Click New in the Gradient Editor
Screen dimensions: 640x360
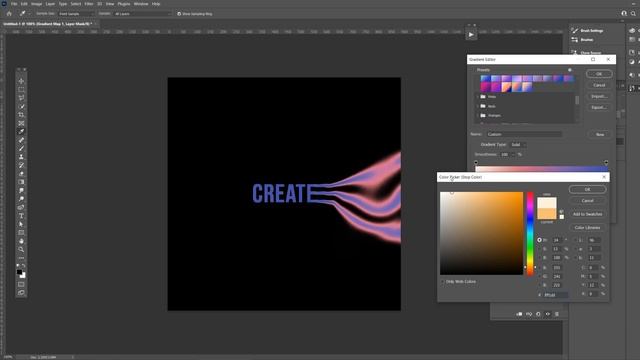point(600,134)
